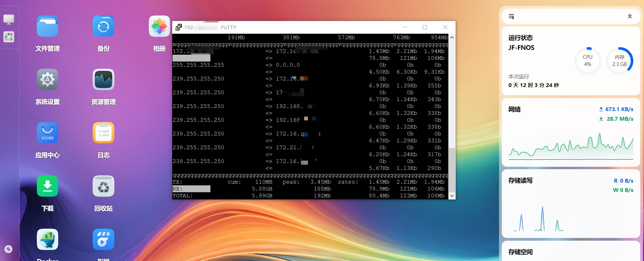The height and width of the screenshot is (261, 644).
Task: Click the 'TX:' label in the terminal
Action: pos(178,182)
